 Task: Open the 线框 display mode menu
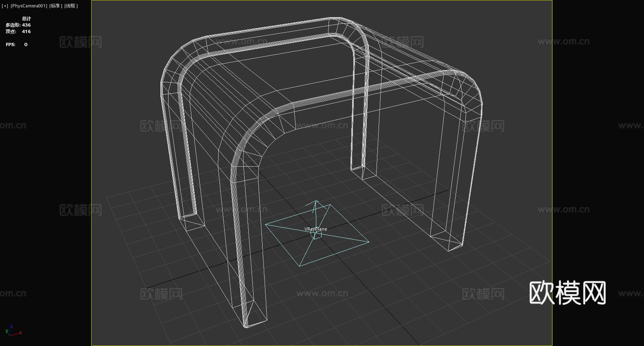point(71,6)
